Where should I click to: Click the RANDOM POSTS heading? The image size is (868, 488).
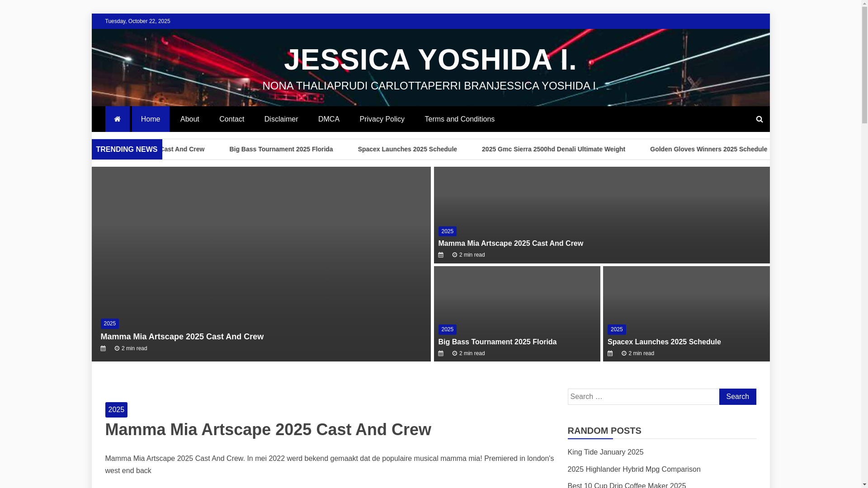point(604,431)
